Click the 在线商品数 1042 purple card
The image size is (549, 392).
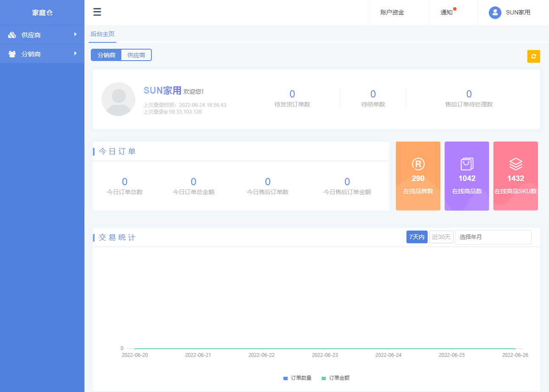pos(467,176)
